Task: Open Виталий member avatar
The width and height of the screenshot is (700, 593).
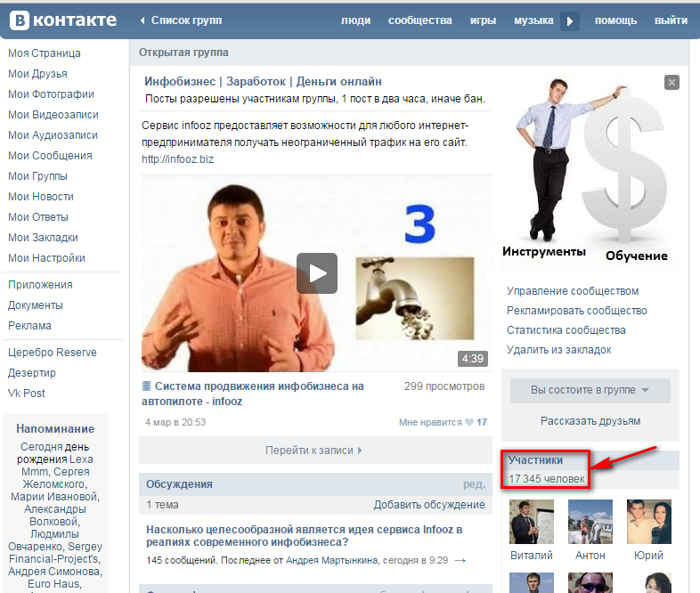Action: coord(532,522)
